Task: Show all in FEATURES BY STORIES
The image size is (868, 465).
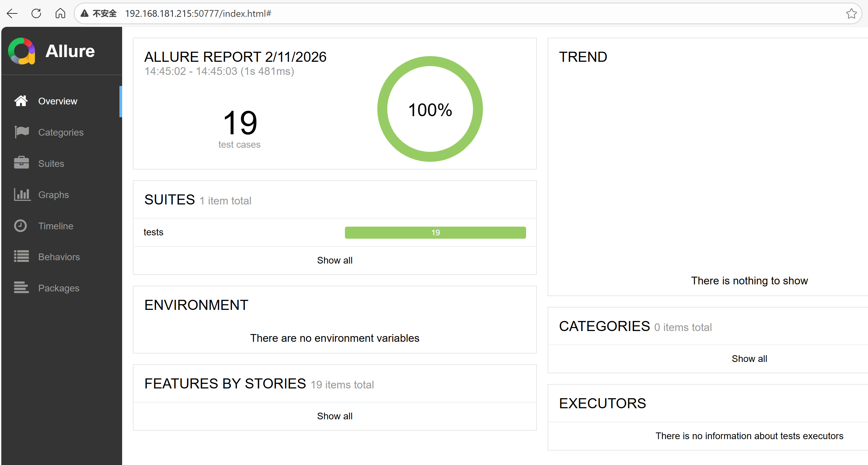Action: 334,416
